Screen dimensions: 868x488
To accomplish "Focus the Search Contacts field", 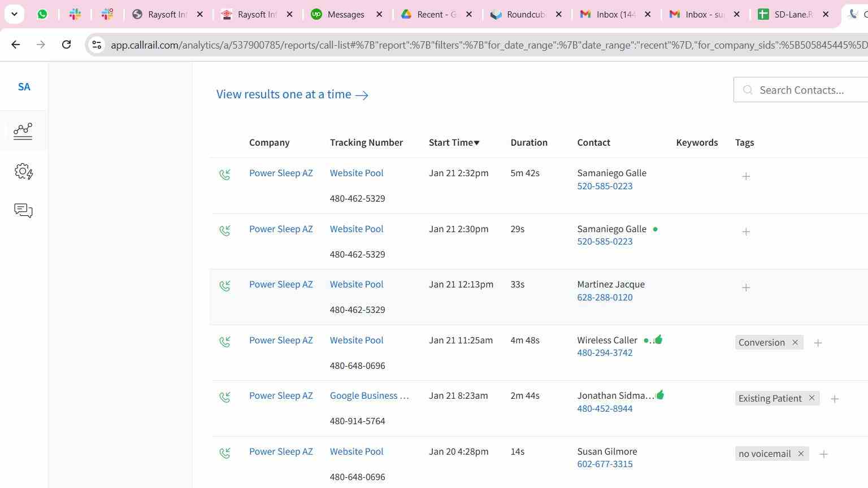I will pyautogui.click(x=801, y=90).
